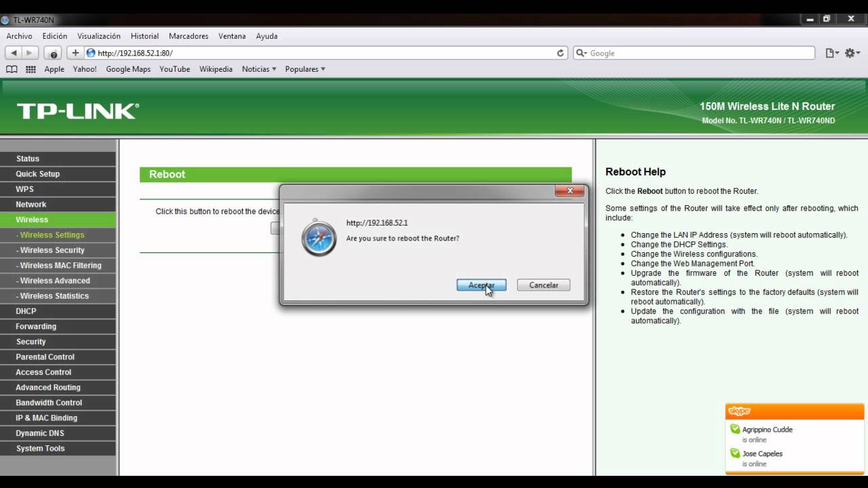Image resolution: width=868 pixels, height=488 pixels.
Task: Open the Security menu item
Action: (58, 342)
